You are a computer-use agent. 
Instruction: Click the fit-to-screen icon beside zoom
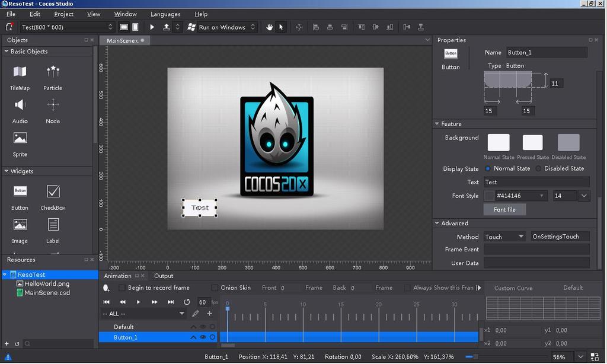click(x=595, y=357)
